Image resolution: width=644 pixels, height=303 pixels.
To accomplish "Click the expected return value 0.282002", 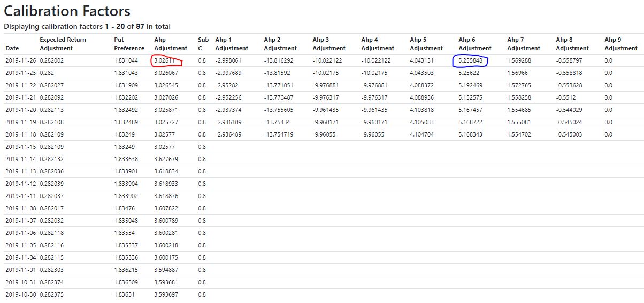I will 51,61.
